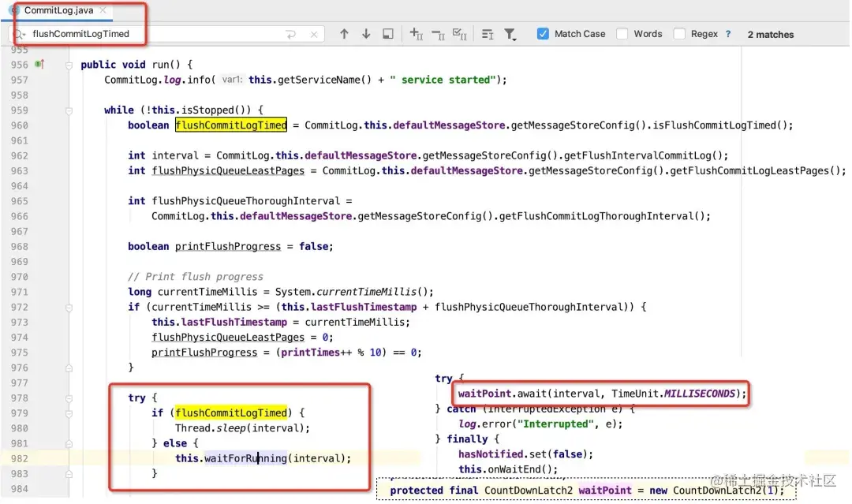Click hasNotified.set(false) in popup
This screenshot has height=504, width=852.
point(525,454)
